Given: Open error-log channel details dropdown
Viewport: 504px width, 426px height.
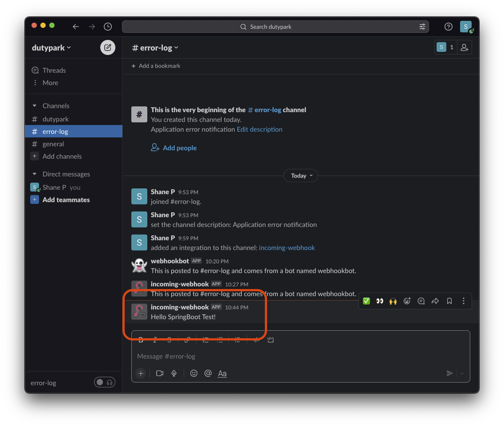Looking at the screenshot, I should tap(155, 47).
